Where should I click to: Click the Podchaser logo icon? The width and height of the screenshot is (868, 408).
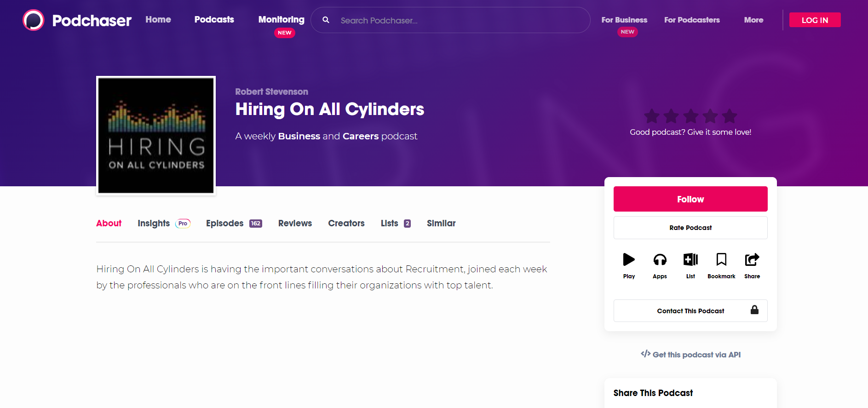[34, 20]
